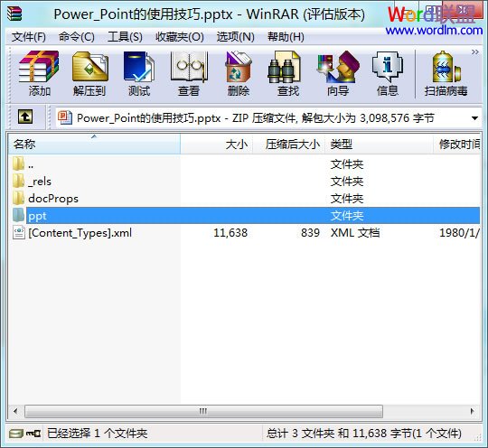488x448 pixels.
Task: Click '已经选择 1 个文件夹' status text
Action: click(x=97, y=433)
